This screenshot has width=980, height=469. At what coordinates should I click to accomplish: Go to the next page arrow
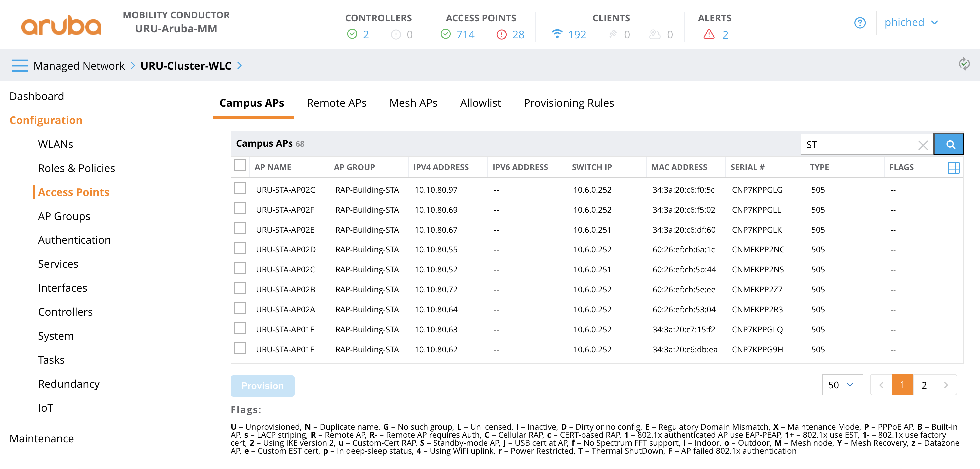tap(946, 385)
